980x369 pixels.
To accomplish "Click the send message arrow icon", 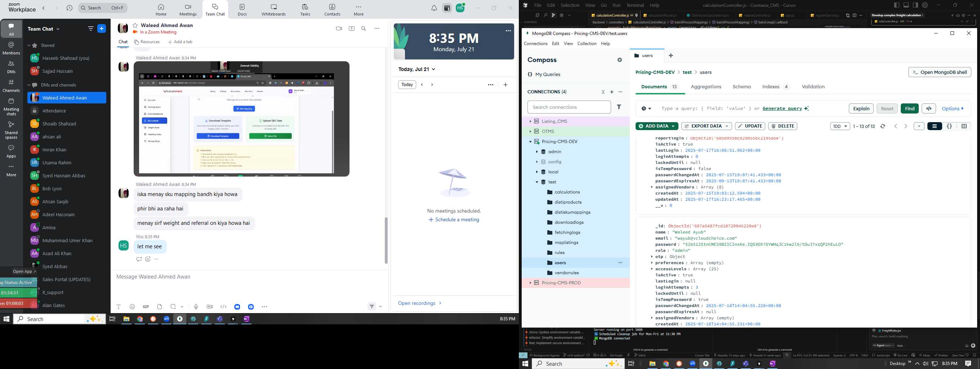I will pyautogui.click(x=372, y=307).
